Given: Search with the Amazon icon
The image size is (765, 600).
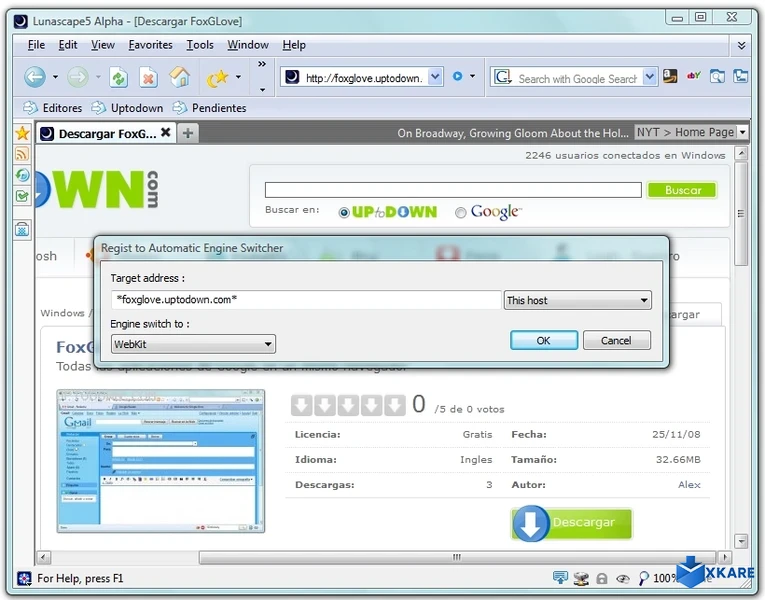Looking at the screenshot, I should (670, 76).
